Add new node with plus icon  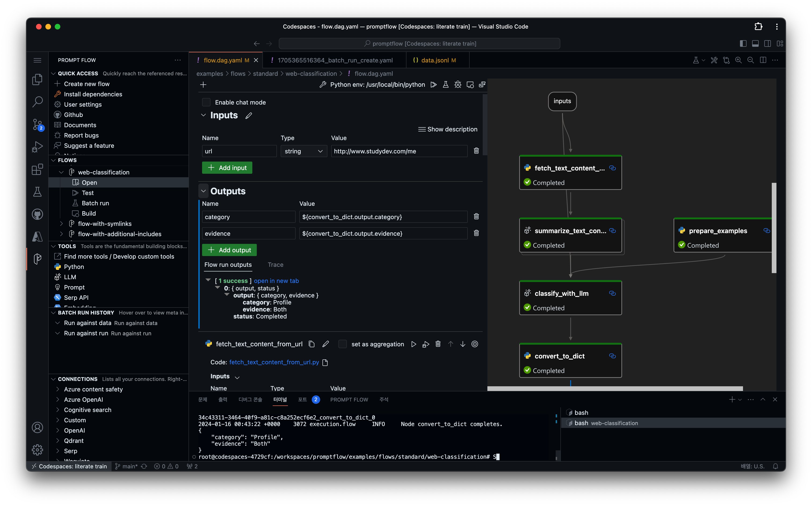[203, 85]
